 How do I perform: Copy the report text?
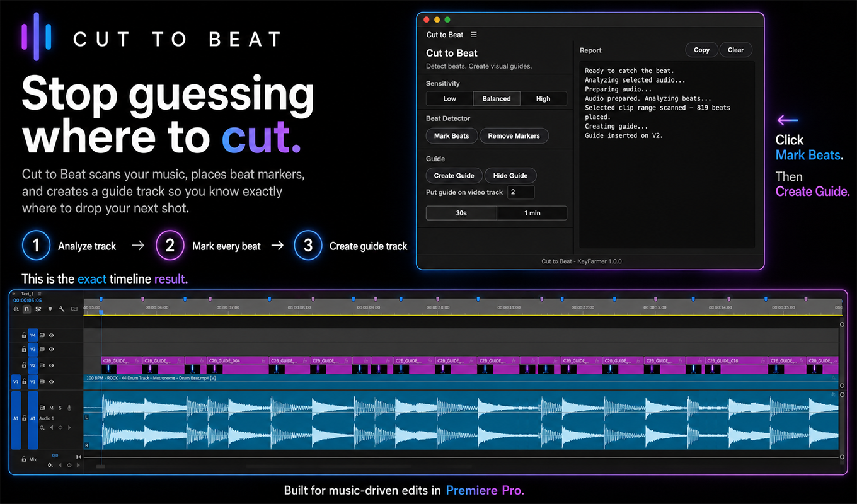click(x=702, y=50)
